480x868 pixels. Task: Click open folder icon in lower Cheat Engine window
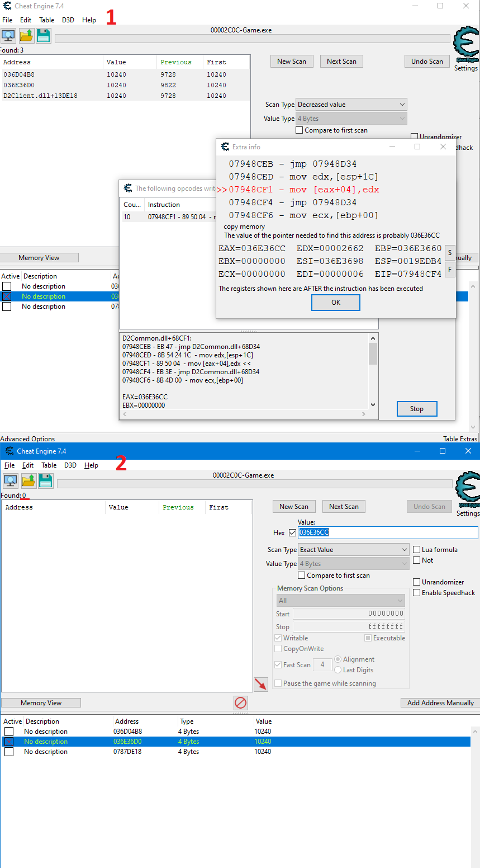28,481
